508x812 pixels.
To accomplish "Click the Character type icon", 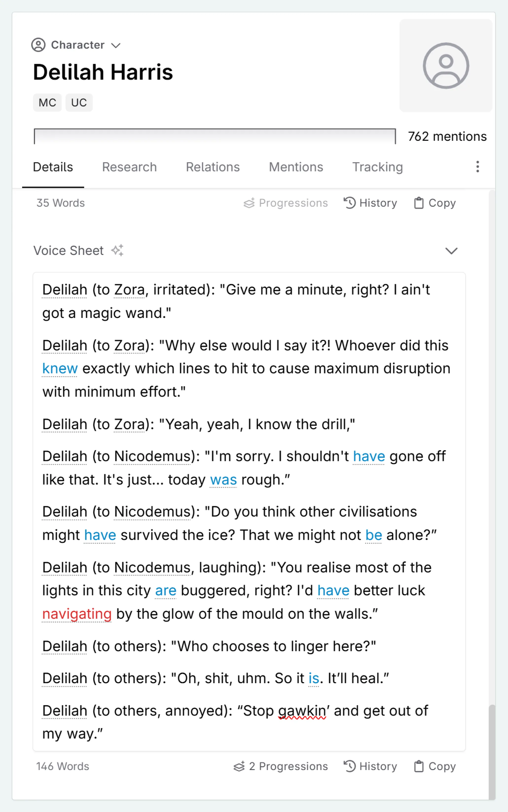I will click(x=38, y=45).
